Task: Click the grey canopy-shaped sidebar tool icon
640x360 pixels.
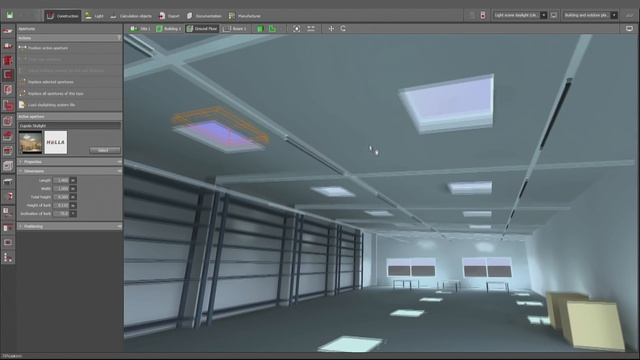Action: (x=8, y=181)
